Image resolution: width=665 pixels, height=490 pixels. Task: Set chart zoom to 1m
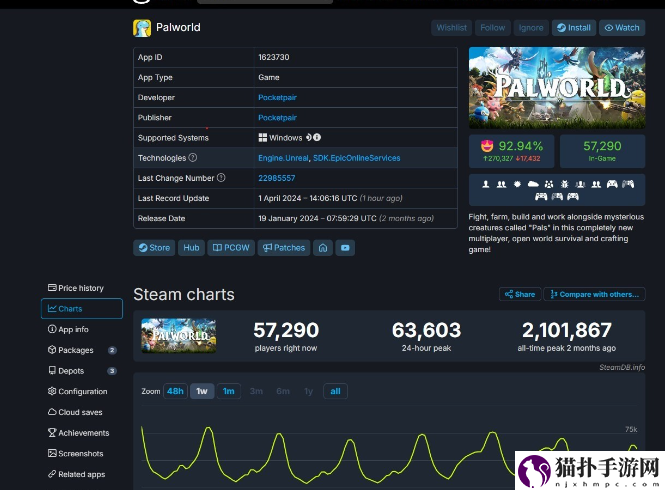tap(229, 391)
